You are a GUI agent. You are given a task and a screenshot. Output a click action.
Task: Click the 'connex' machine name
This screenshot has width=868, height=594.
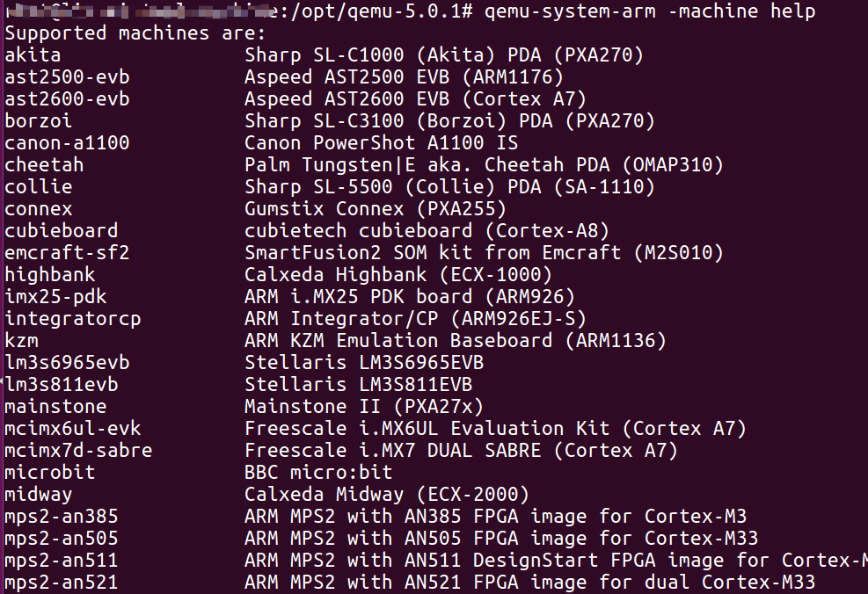pyautogui.click(x=38, y=209)
